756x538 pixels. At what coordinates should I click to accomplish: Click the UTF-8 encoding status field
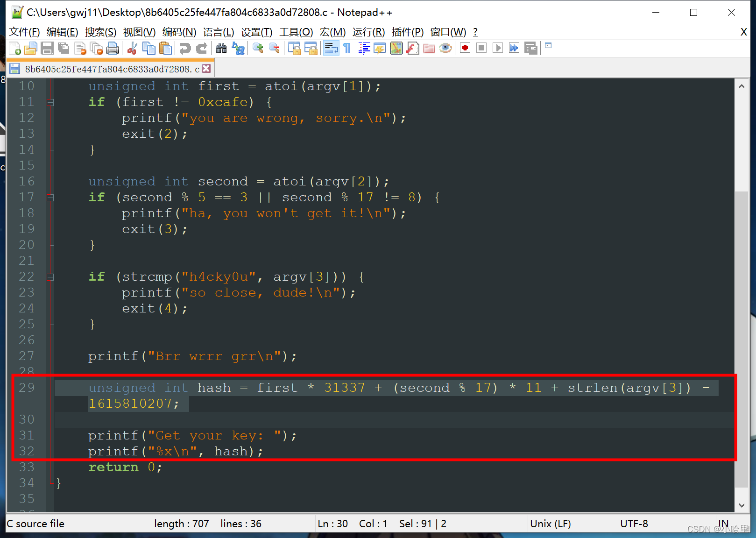pos(634,524)
